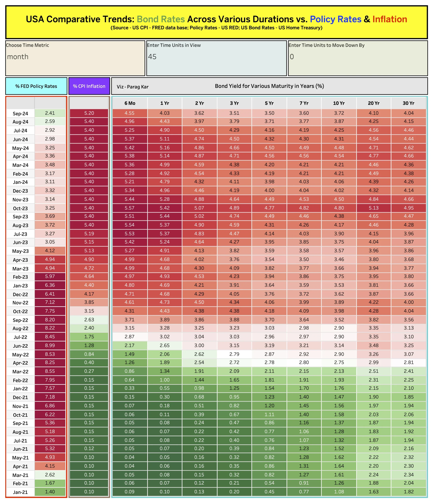Click the cyan % FED Policy Rates header
Screen dimensions: 434x504
(x=36, y=86)
